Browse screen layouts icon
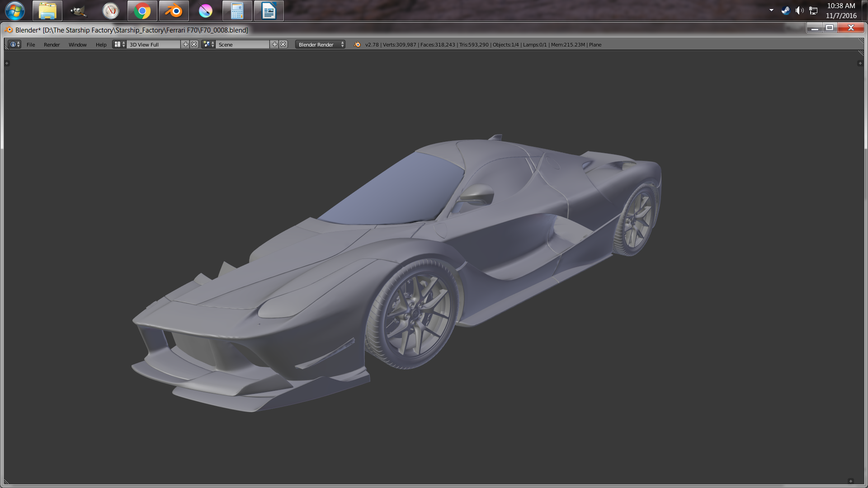 tap(119, 44)
